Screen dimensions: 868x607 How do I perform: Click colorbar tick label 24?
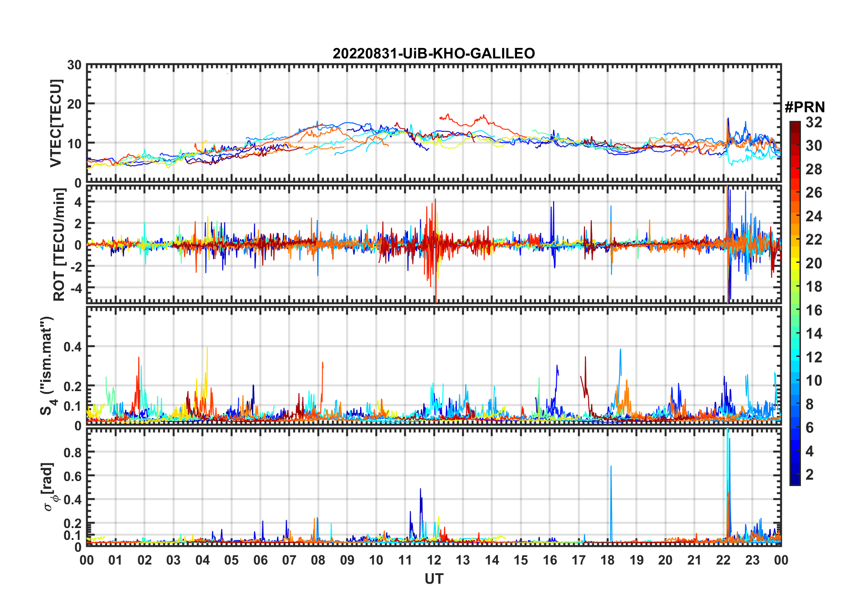point(814,216)
